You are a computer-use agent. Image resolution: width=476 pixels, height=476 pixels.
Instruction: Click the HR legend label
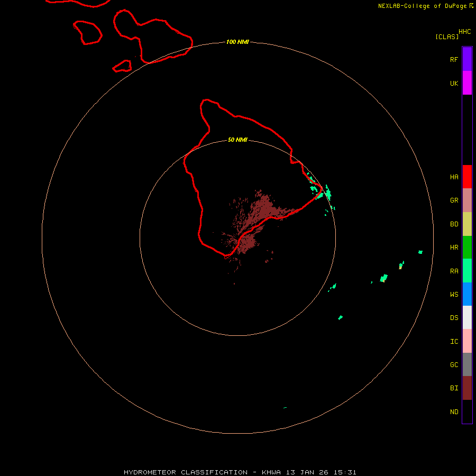coord(454,248)
